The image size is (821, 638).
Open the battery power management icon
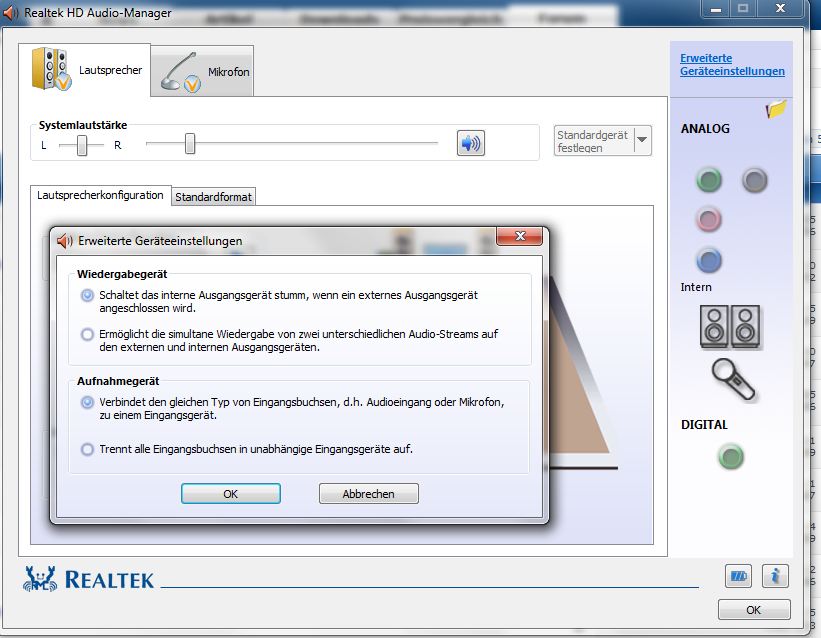click(738, 576)
